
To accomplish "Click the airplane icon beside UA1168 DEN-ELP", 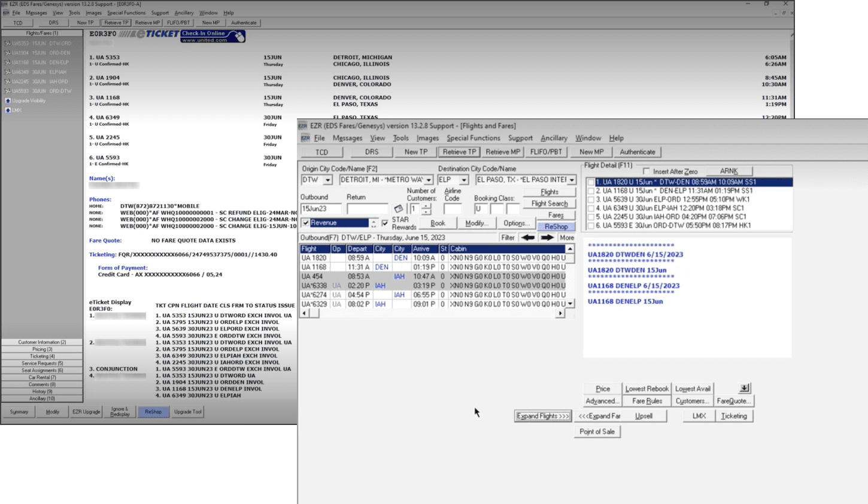I will pyautogui.click(x=8, y=63).
